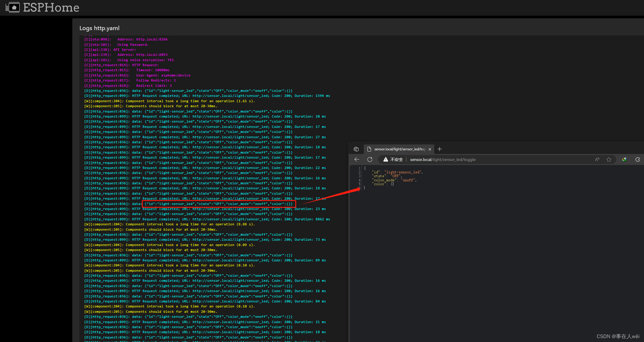The image size is (644, 342).
Task: Go back in the browser
Action: 357,159
